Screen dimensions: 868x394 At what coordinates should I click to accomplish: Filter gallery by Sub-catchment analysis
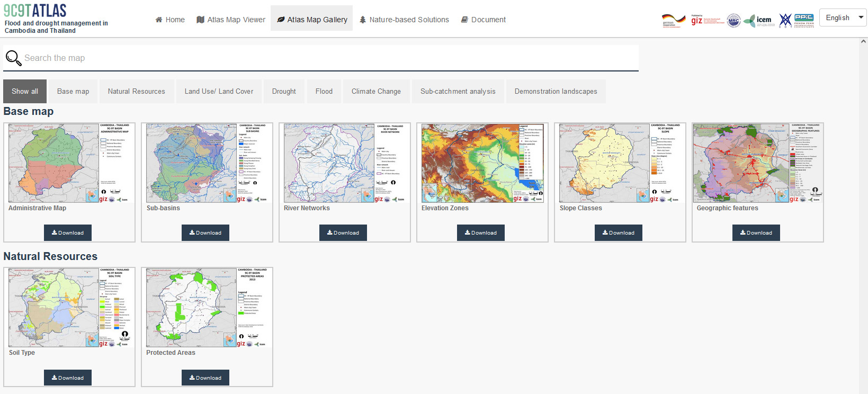click(x=458, y=91)
